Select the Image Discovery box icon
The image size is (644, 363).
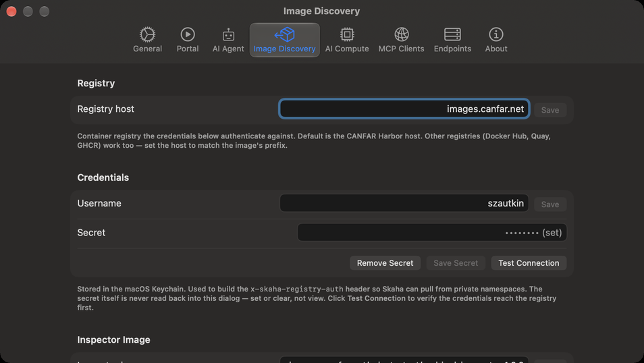click(x=285, y=34)
